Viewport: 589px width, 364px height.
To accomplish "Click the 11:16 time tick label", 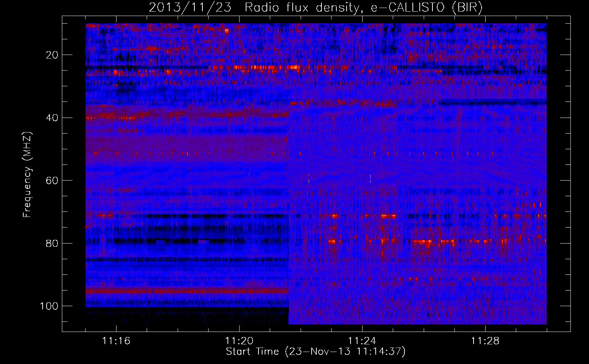I will [x=116, y=341].
